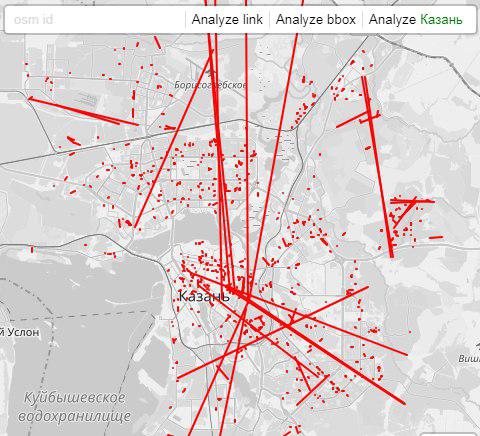
Task: Click the Analyze link button
Action: click(227, 19)
